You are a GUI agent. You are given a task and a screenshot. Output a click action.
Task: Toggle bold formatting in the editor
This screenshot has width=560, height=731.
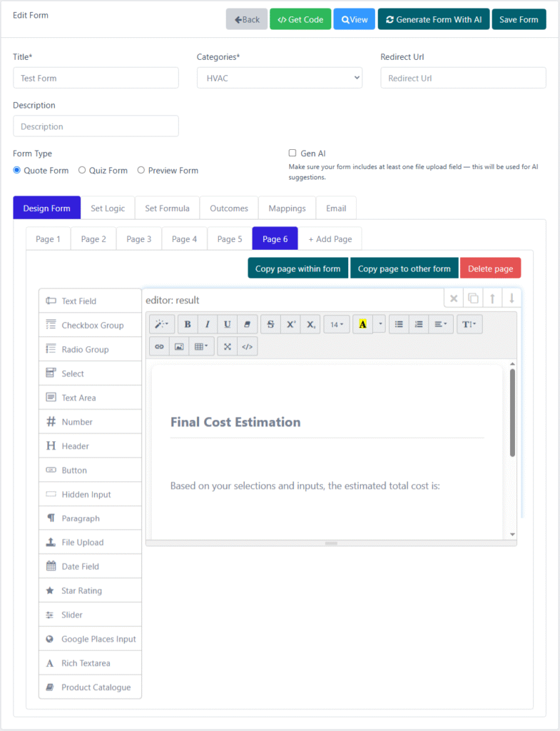[x=188, y=324]
